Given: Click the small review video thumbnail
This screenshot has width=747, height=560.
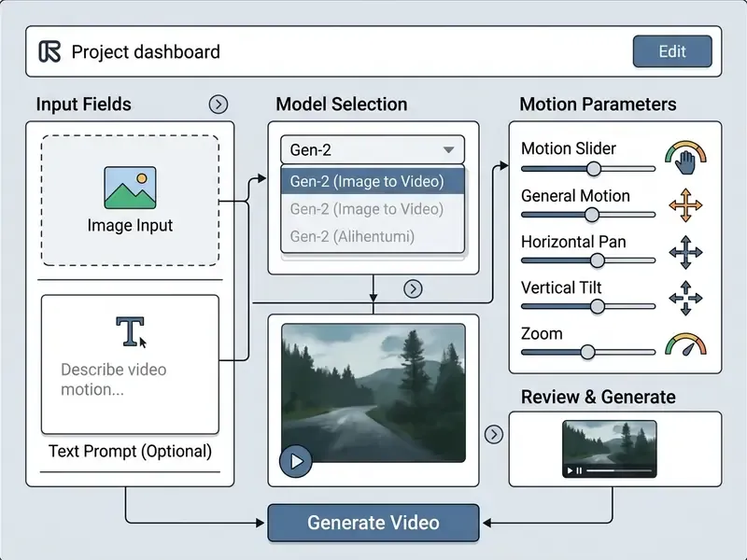Looking at the screenshot, I should (610, 449).
